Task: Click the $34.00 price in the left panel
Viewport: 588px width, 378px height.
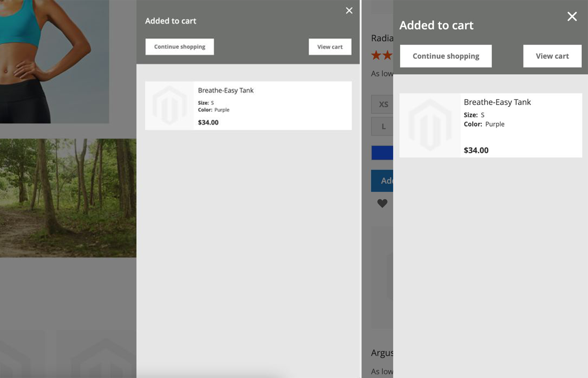Action: click(x=208, y=122)
